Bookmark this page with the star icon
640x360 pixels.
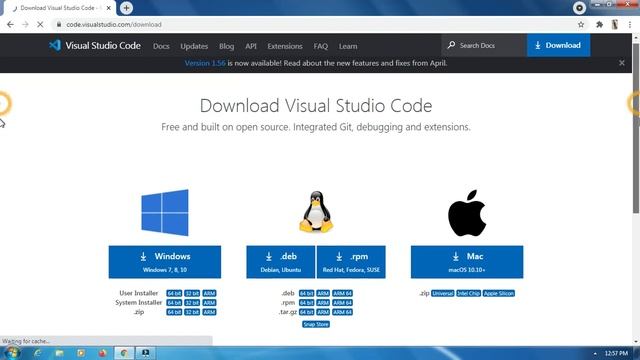click(x=581, y=24)
